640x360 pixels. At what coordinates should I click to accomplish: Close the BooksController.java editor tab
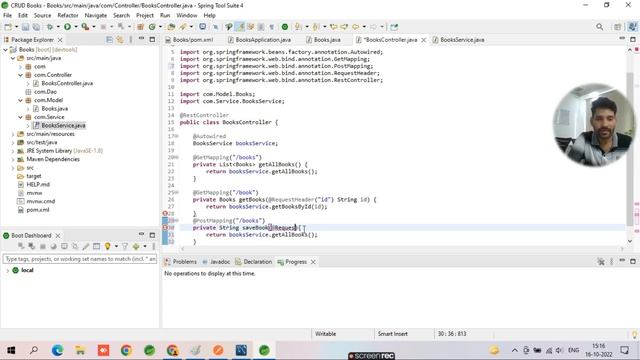pyautogui.click(x=424, y=40)
